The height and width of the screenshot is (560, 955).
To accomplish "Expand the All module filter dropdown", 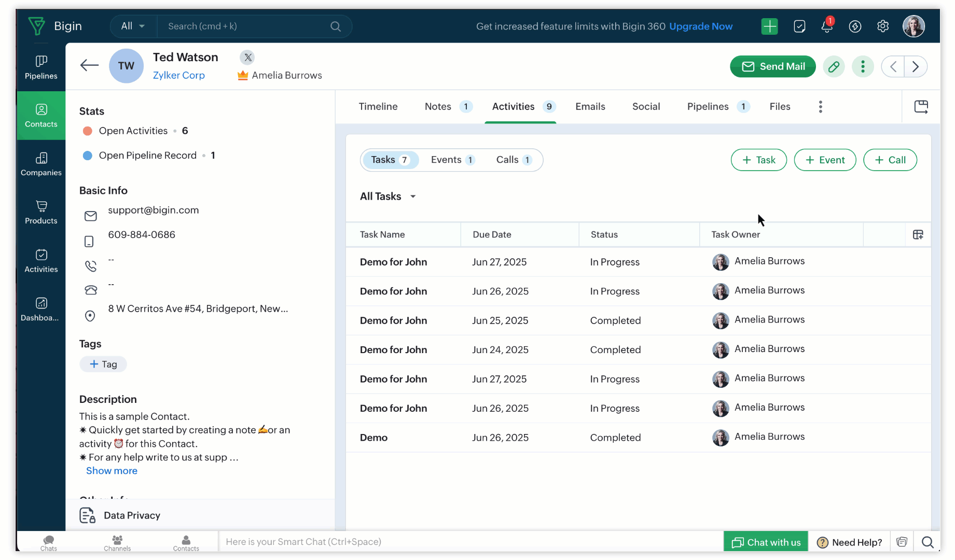I will tap(133, 26).
